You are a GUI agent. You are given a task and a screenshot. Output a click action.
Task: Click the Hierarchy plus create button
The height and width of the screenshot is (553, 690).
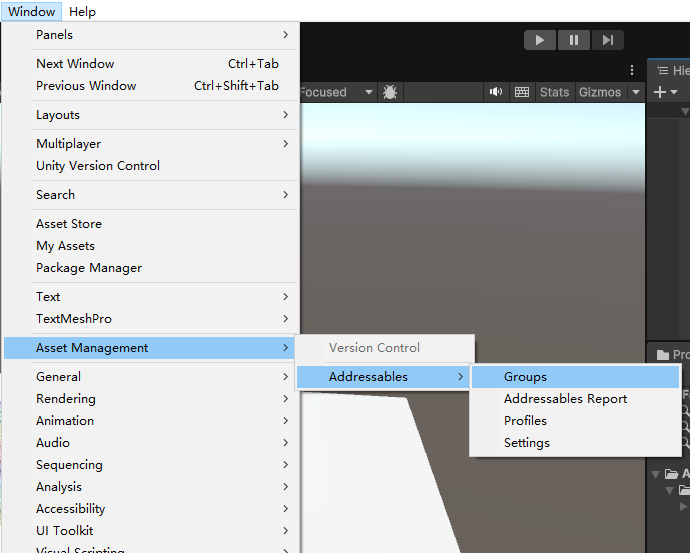(x=660, y=92)
